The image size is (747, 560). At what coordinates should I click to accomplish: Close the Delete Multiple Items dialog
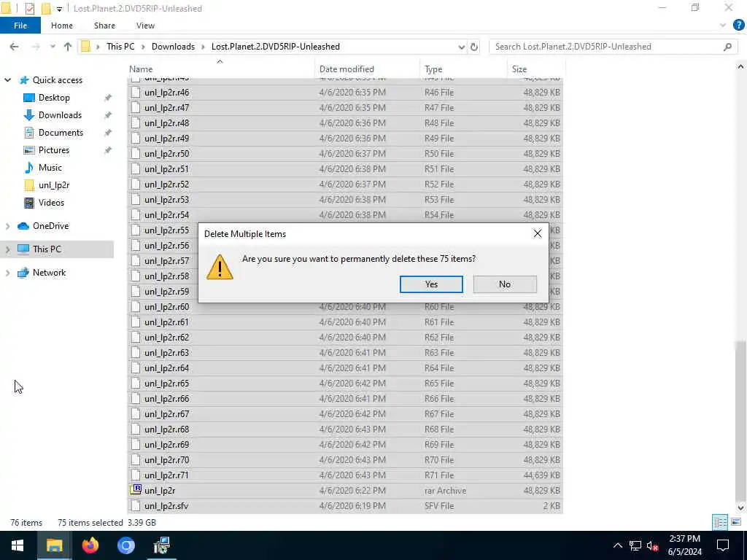(538, 234)
